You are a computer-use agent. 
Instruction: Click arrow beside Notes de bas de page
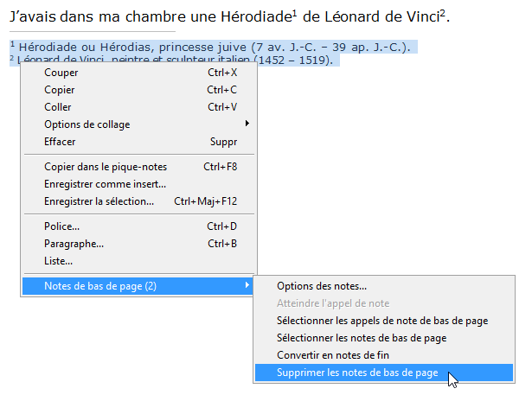[x=247, y=285]
